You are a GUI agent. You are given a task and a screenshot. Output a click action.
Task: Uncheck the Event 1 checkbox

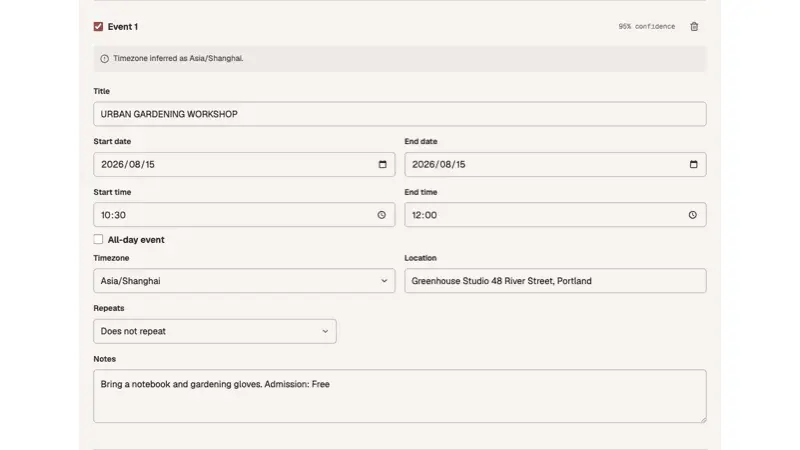(98, 27)
